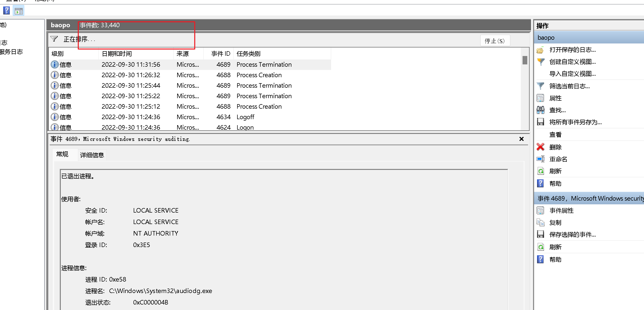Click LOCAL SERVICE value beside 帐户名
644x310 pixels.
[x=156, y=222]
